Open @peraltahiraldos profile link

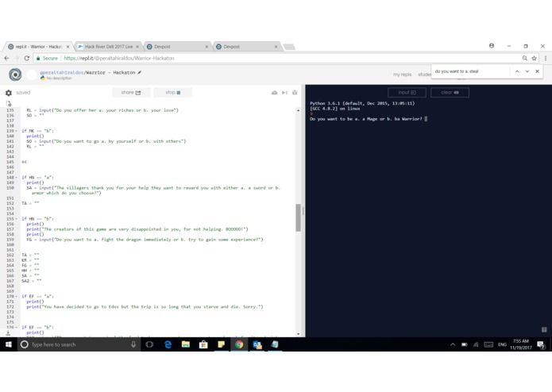pyautogui.click(x=62, y=72)
